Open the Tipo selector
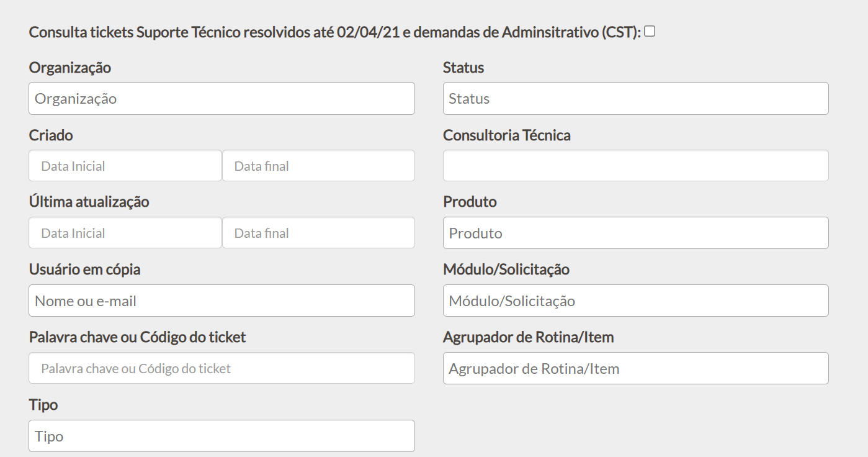The height and width of the screenshot is (457, 868). 220,436
